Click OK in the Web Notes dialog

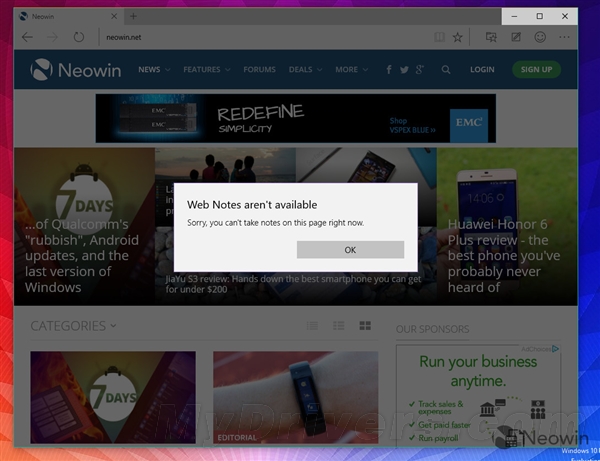[350, 249]
